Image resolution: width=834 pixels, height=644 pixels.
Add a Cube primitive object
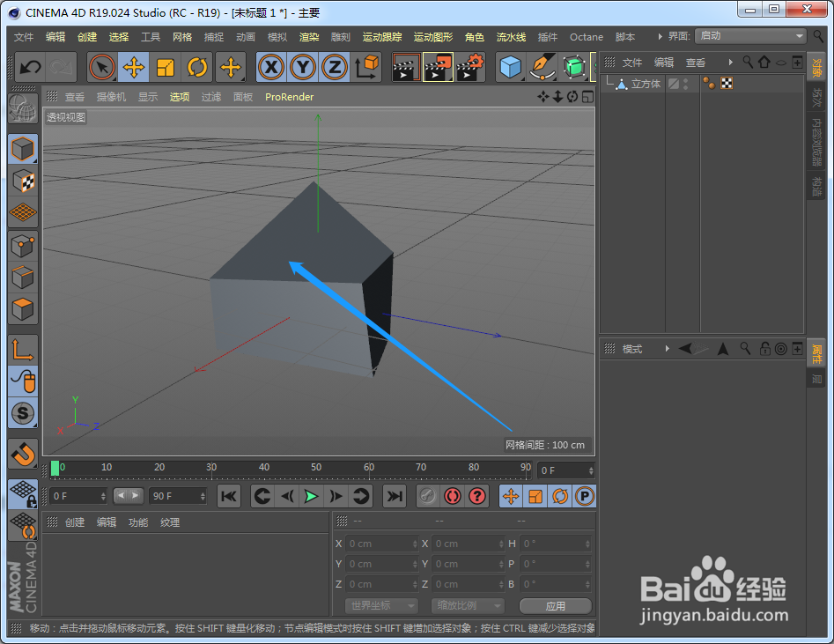[510, 67]
